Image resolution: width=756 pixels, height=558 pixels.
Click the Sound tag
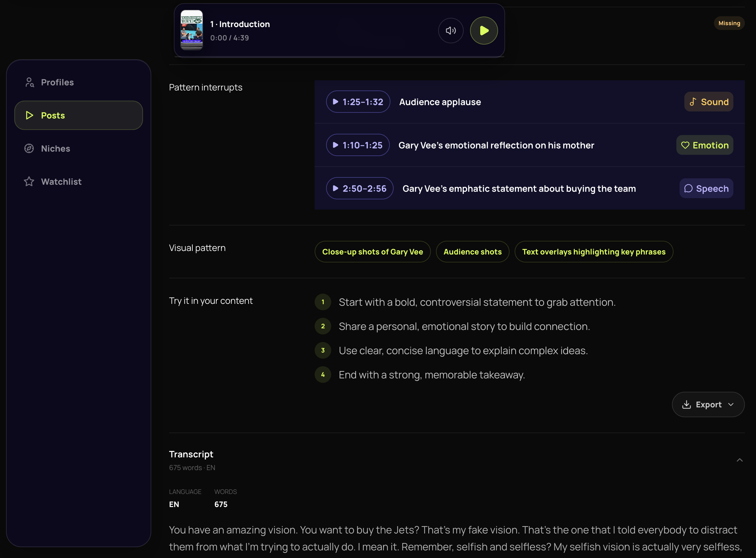(708, 102)
